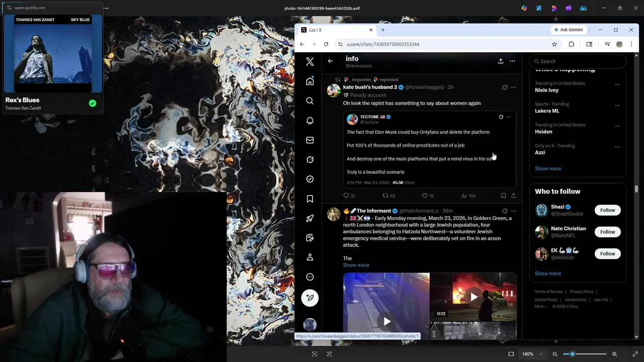Open Bookmarks icon in X sidebar
644x362 pixels.
point(310,199)
